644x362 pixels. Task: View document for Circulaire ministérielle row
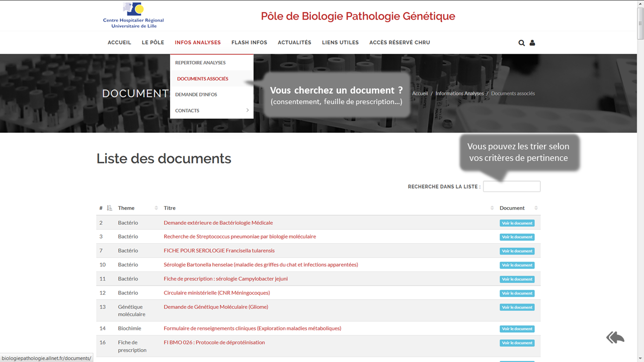[x=517, y=293]
